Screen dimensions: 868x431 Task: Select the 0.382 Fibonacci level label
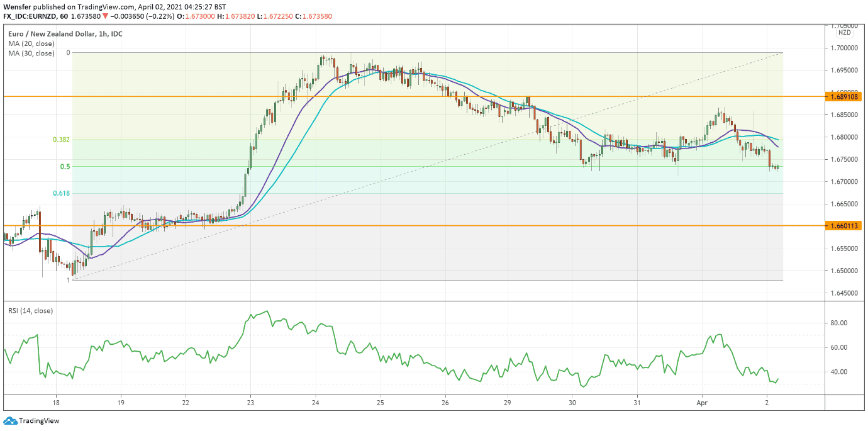point(61,140)
